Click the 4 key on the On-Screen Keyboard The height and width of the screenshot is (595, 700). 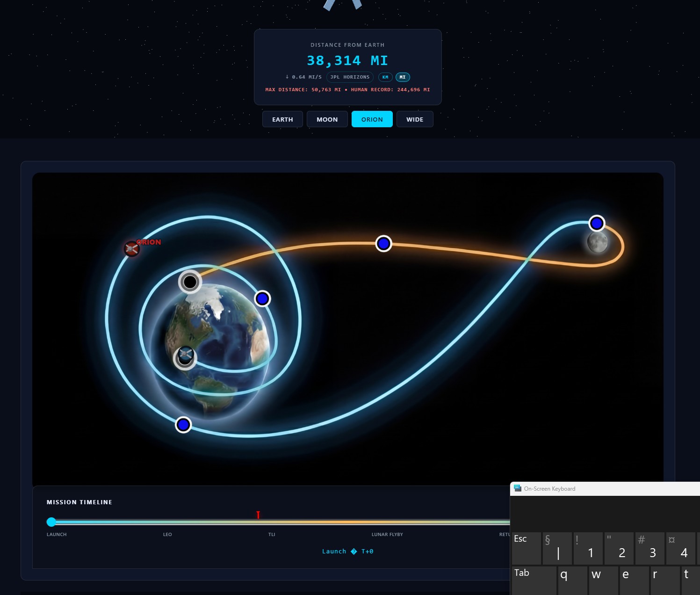pyautogui.click(x=681, y=548)
